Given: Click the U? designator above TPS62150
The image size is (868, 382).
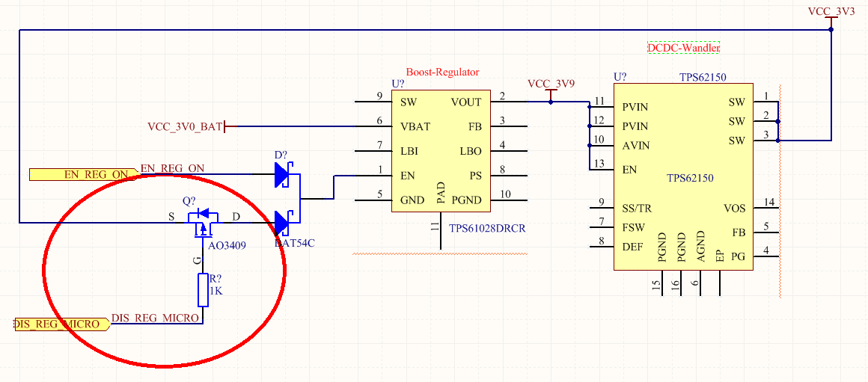Looking at the screenshot, I should [x=620, y=76].
